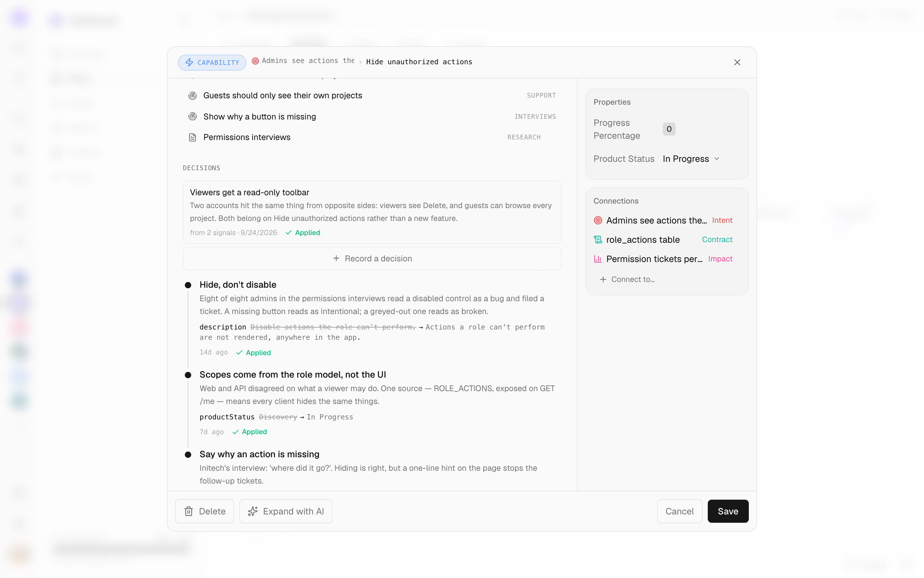Open Show why a button is missing signal
The image size is (924, 578).
[372, 117]
